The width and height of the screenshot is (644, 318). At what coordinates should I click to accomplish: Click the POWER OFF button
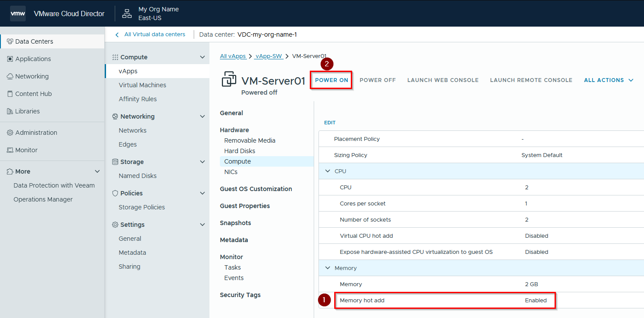tap(378, 80)
